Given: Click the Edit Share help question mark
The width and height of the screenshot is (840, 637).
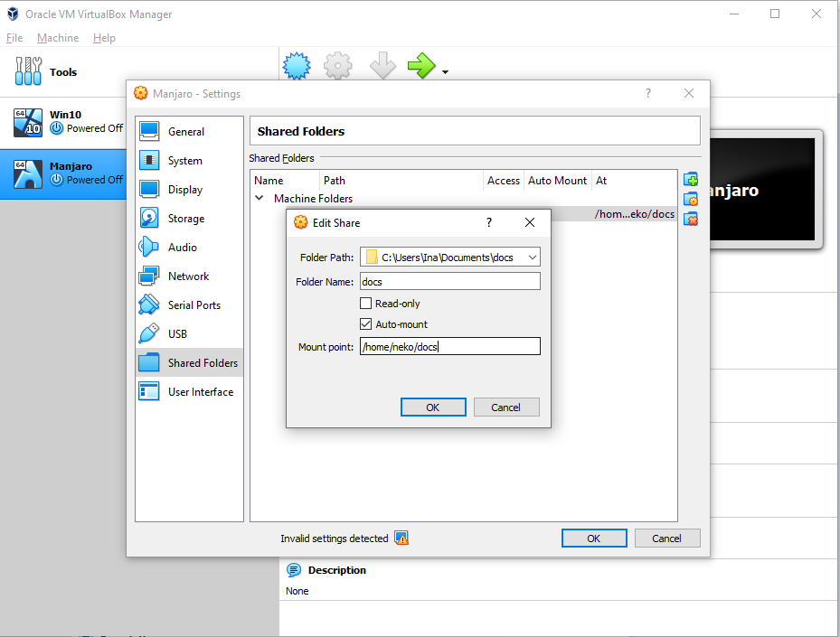Looking at the screenshot, I should coord(488,222).
